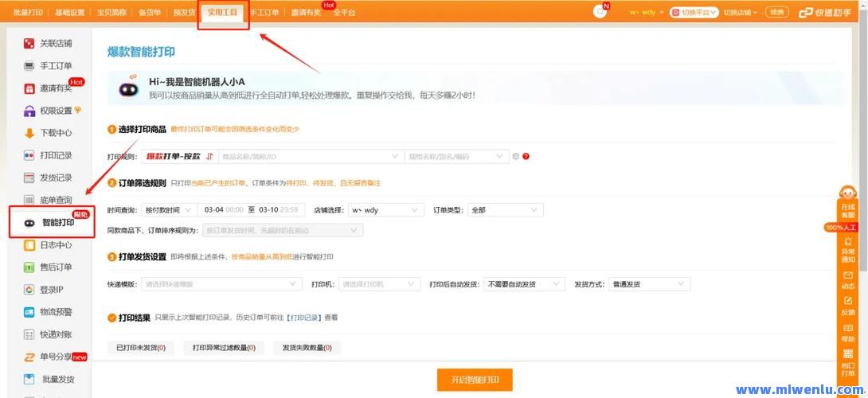Viewport: 868px width, 398px height.
Task: Open the 按付款时间 time query dropdown
Action: 169,210
